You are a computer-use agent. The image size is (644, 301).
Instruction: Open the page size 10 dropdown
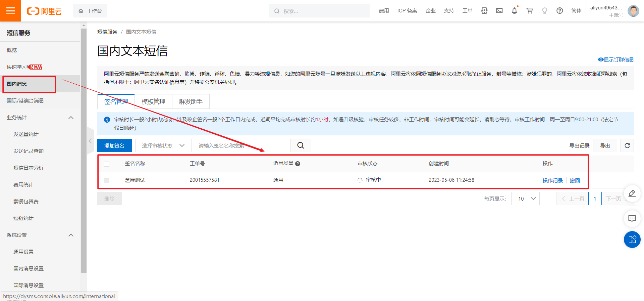[x=525, y=199]
